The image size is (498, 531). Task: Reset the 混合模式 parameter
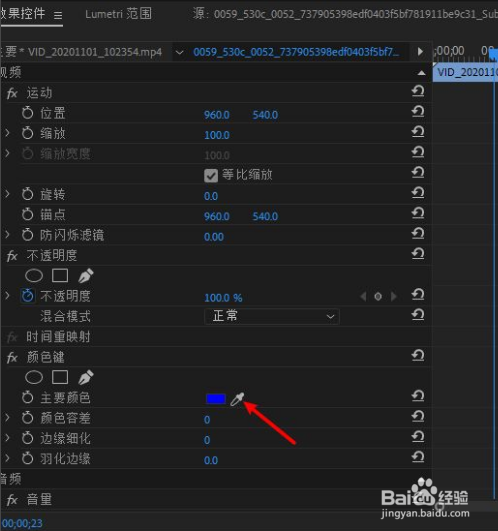pos(418,315)
